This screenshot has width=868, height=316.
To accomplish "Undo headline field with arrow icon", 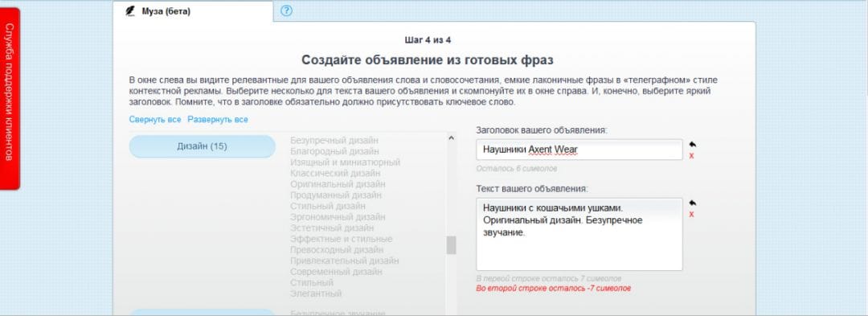I will point(693,145).
